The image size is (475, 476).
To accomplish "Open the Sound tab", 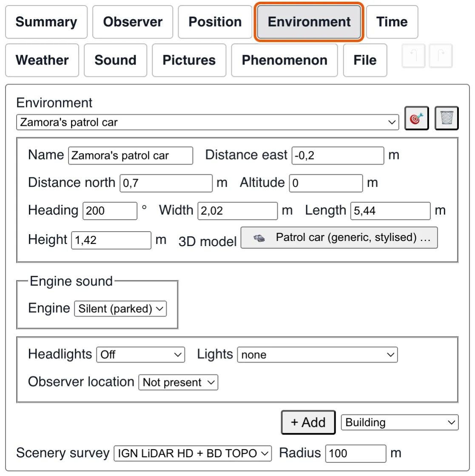I will click(115, 60).
